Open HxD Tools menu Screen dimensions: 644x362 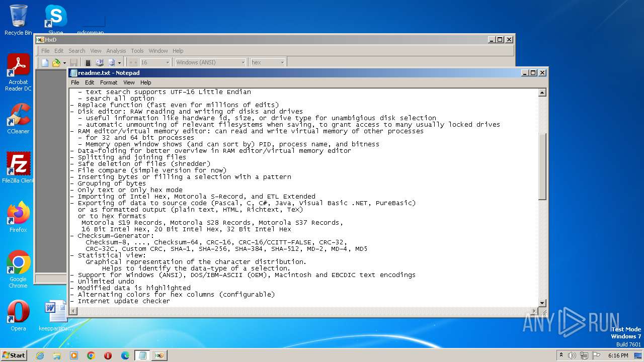137,51
